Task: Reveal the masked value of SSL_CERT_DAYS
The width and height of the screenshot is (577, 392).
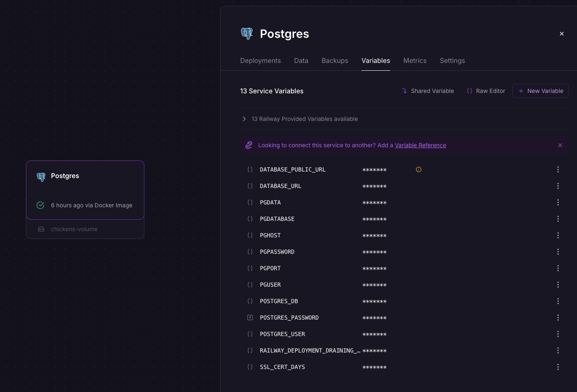Action: (374, 367)
